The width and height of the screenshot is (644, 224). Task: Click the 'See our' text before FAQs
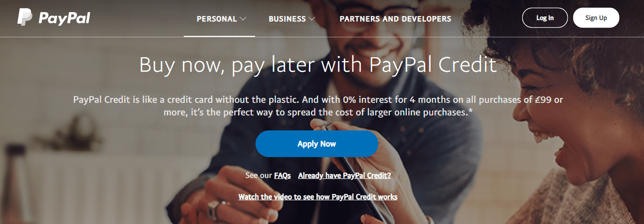point(258,176)
